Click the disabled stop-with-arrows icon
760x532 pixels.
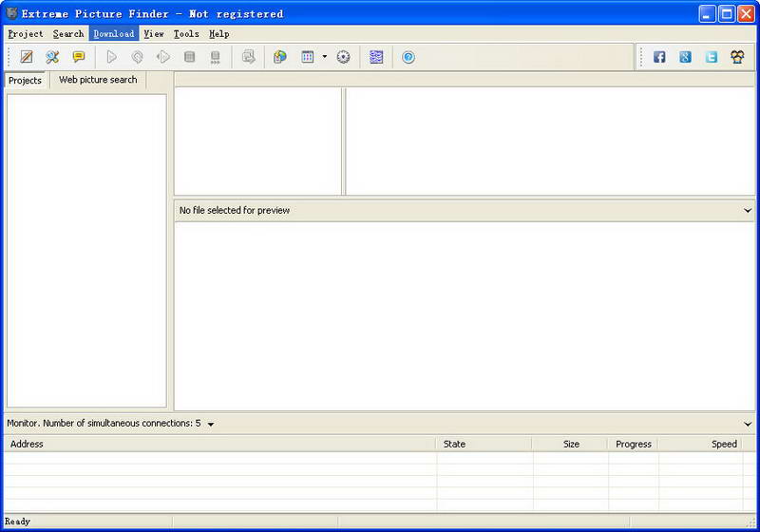pos(216,57)
